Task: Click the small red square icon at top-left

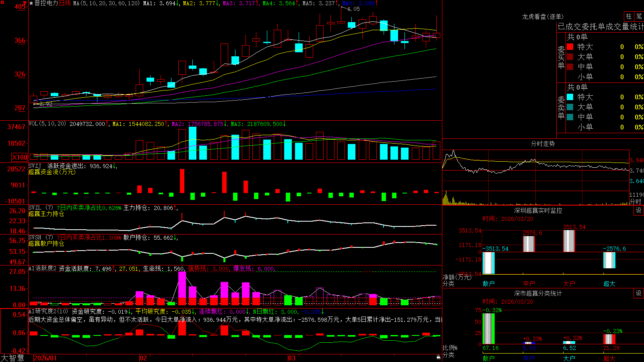Action: click(2, 2)
